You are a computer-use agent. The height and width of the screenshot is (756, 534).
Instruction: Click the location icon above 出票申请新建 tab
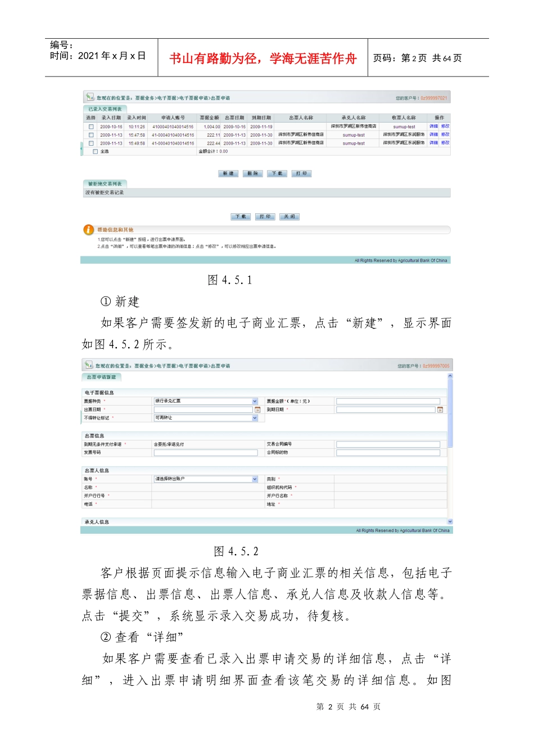click(x=88, y=365)
